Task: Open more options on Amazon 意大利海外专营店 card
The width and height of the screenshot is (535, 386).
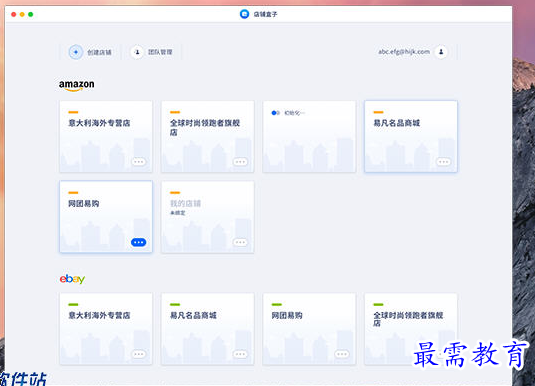Action: [x=139, y=162]
